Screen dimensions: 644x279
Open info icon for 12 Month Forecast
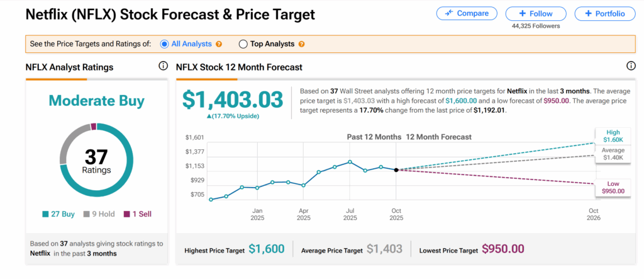point(631,66)
